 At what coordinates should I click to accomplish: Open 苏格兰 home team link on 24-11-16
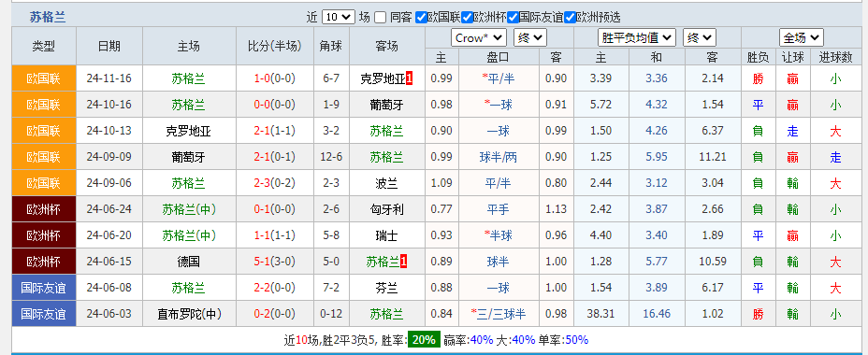[x=188, y=78]
